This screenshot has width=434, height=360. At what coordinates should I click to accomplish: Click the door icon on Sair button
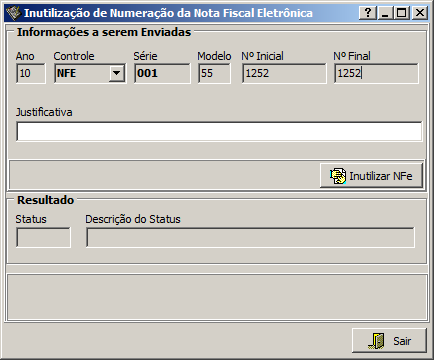tap(377, 341)
